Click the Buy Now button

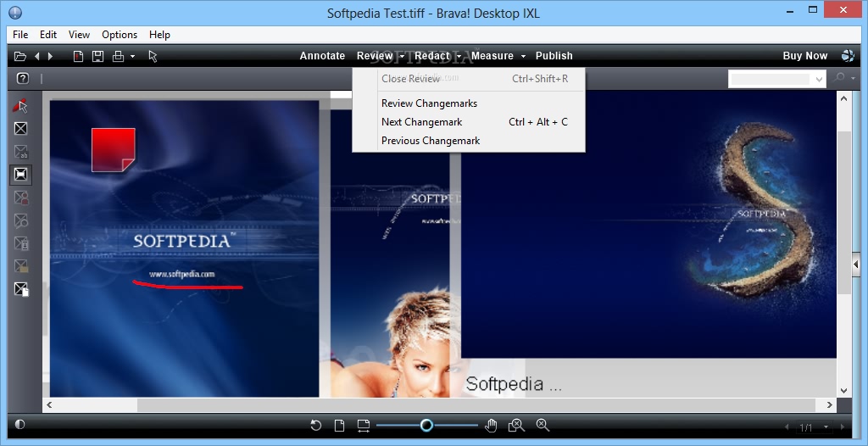805,56
